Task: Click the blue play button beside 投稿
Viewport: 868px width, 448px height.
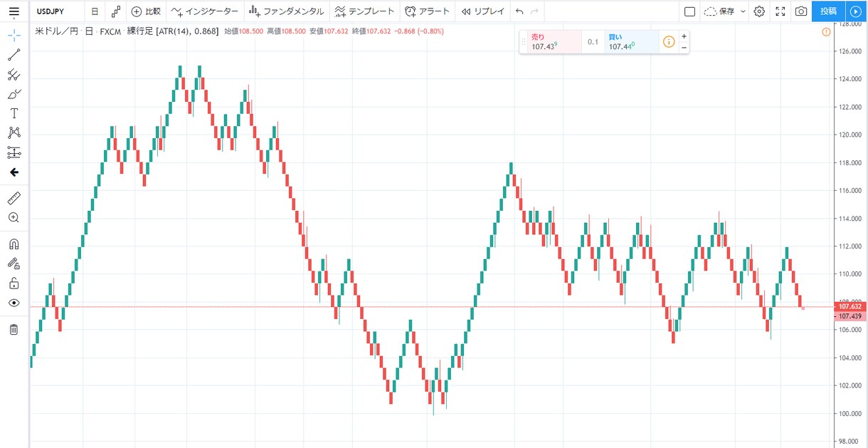Action: tap(854, 11)
